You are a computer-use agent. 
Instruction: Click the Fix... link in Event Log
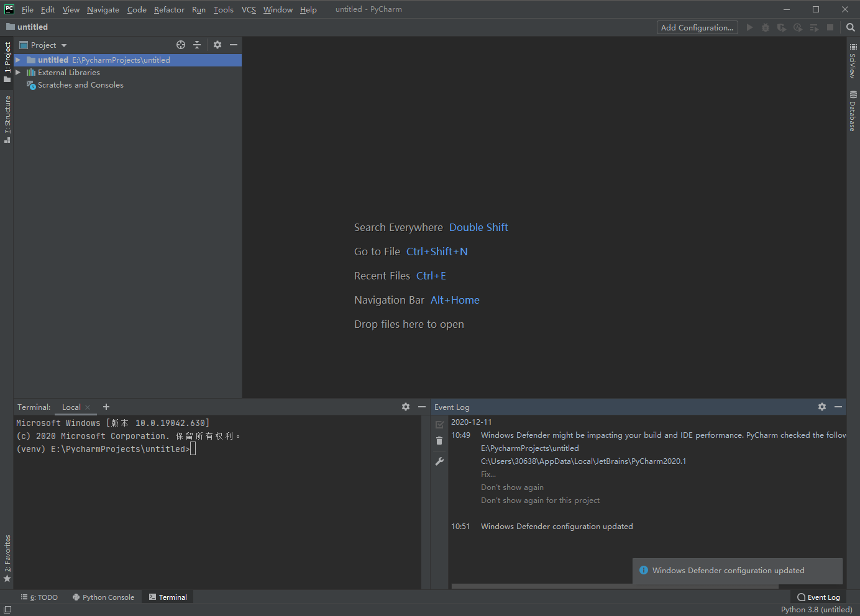pos(488,474)
